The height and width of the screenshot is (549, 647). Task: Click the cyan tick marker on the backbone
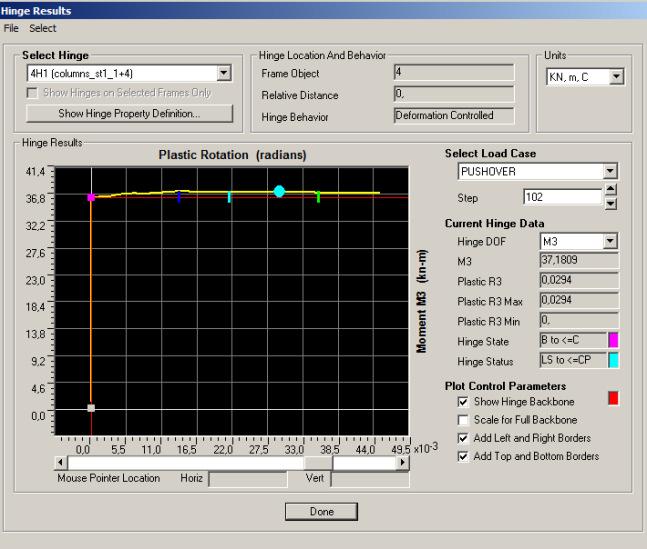pos(229,197)
